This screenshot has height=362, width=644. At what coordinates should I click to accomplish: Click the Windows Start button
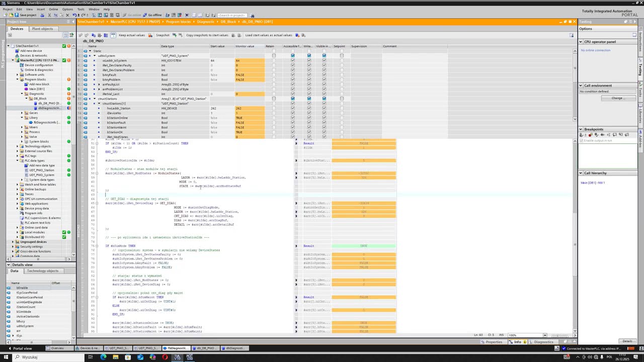(5, 357)
